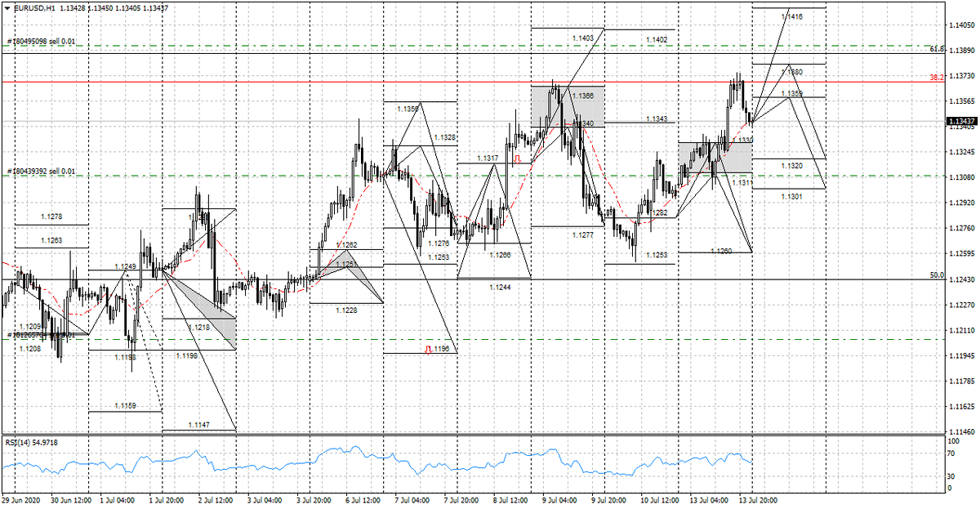Click time axis label 8 Jul 12:00
The image size is (980, 509).
(511, 499)
